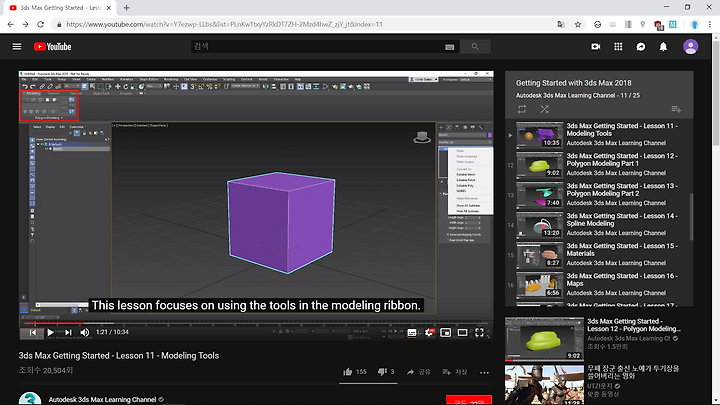This screenshot has width=720, height=405.
Task: Save the playlist to library
Action: [x=676, y=109]
